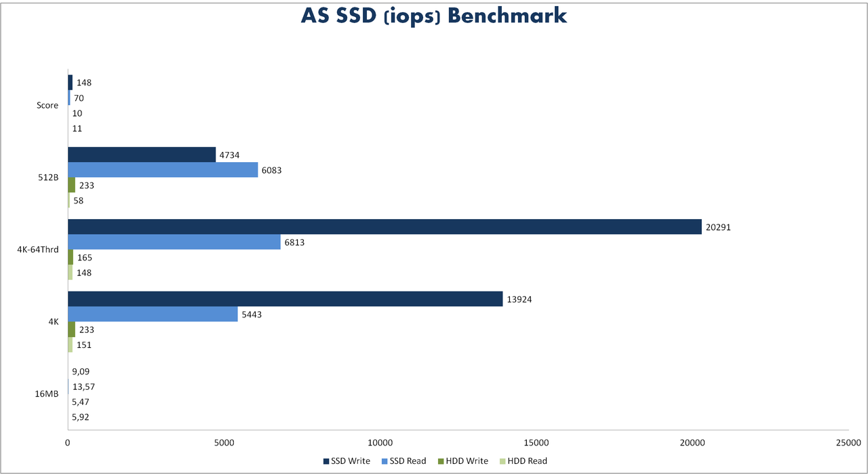Click the SSD Write legend label
868x474 pixels.
tap(351, 461)
